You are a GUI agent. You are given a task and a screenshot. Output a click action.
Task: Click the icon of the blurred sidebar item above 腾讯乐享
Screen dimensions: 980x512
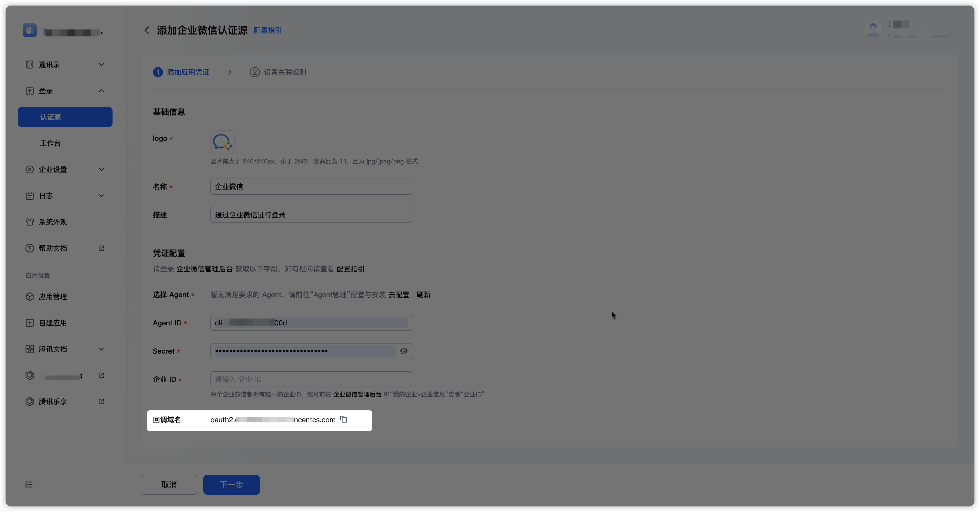(x=30, y=376)
